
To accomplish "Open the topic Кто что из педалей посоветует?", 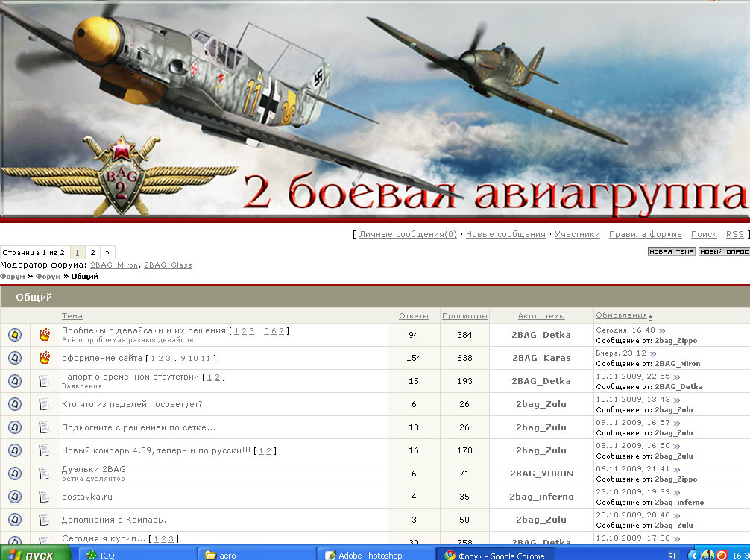I will click(132, 404).
